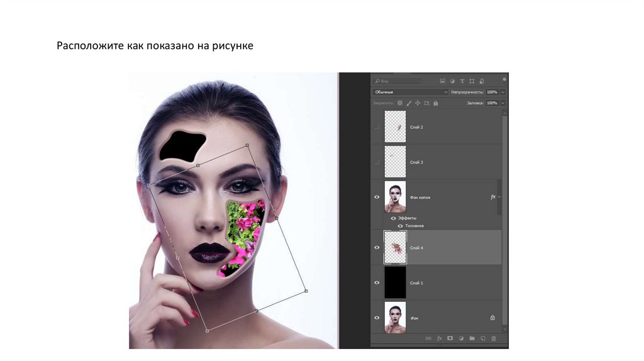Viewport: 644px width, 361px height.
Task: Click the lock all padlock icon
Action: [x=436, y=103]
